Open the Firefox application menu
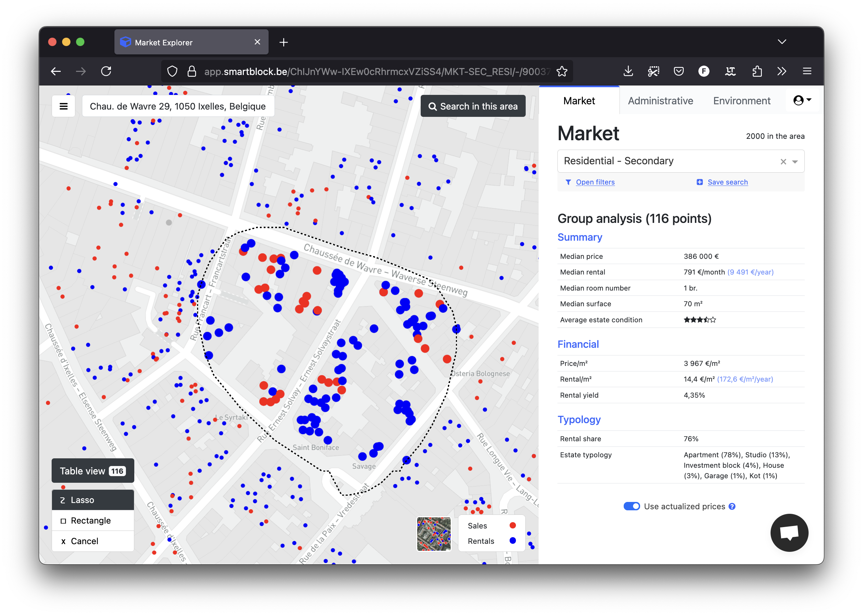This screenshot has width=863, height=616. tap(807, 71)
